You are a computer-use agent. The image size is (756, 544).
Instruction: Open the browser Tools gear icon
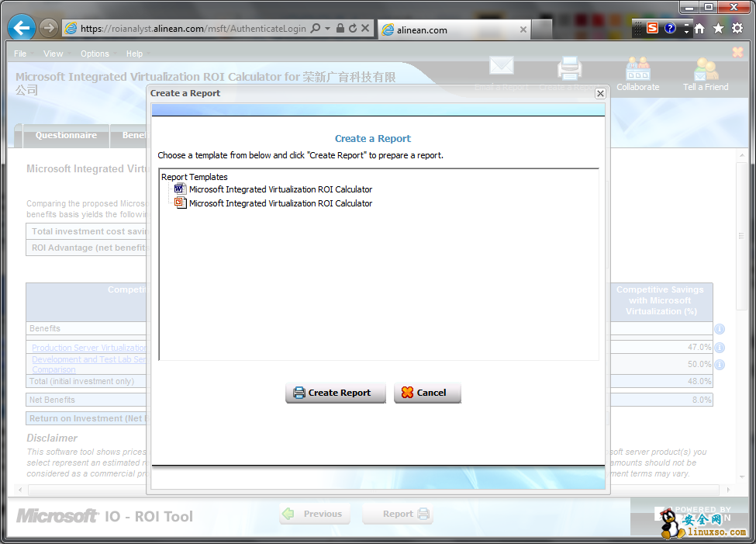[737, 29]
